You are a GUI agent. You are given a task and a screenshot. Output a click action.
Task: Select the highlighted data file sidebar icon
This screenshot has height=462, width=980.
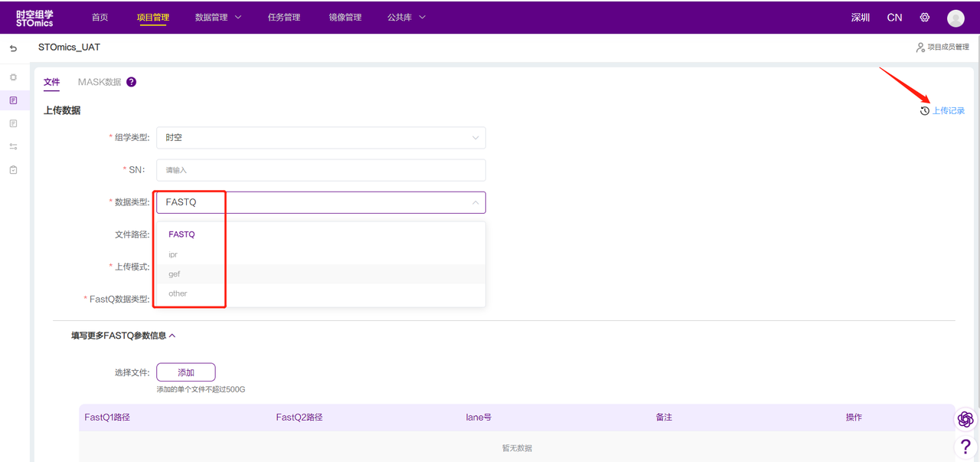[13, 100]
